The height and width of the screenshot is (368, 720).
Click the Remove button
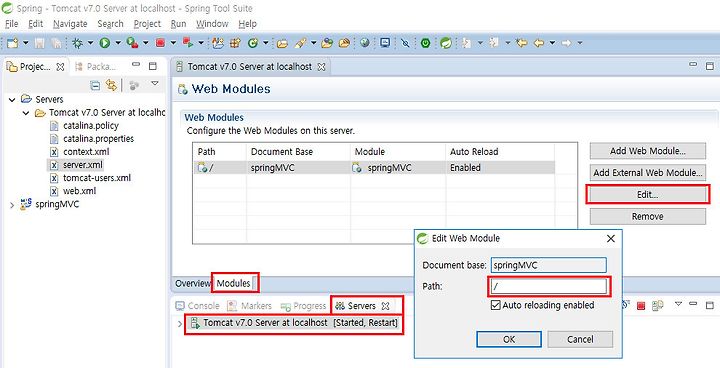pos(647,216)
